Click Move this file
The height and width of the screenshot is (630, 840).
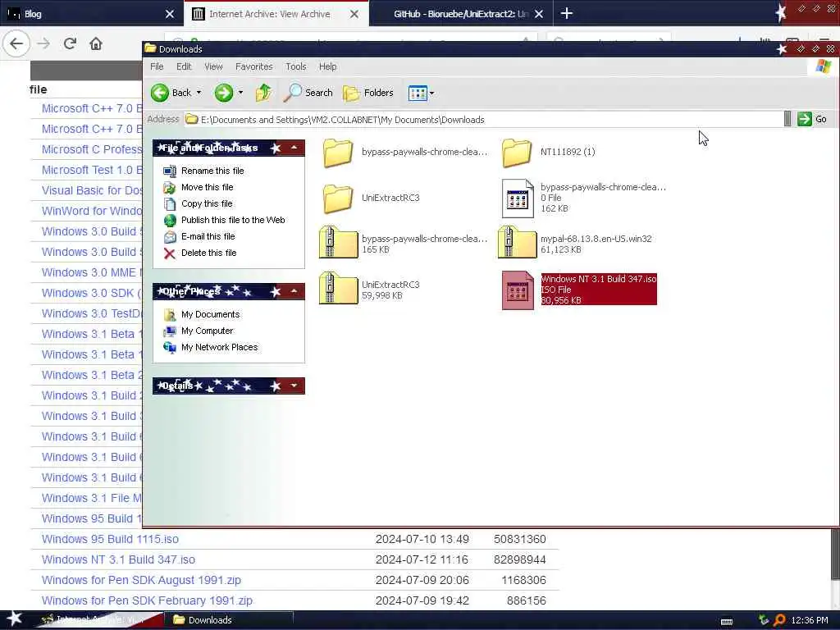(208, 187)
